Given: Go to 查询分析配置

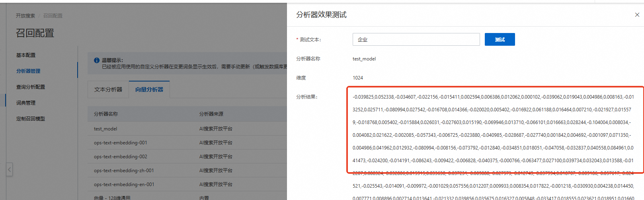Looking at the screenshot, I should (x=31, y=87).
